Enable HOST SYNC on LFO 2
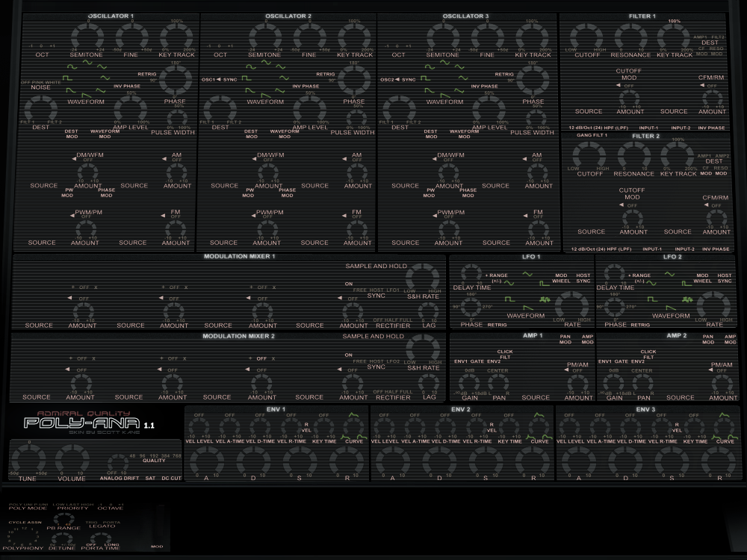The height and width of the screenshot is (560, 747). tap(725, 278)
